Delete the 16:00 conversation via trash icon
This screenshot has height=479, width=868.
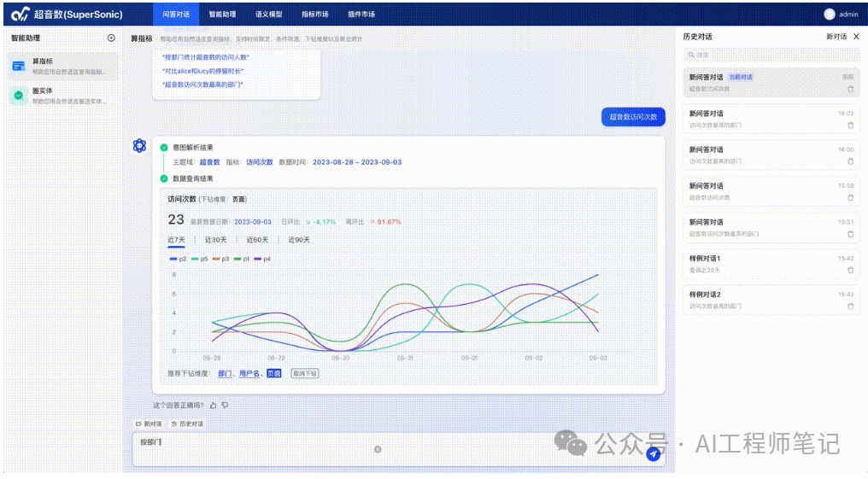click(851, 161)
